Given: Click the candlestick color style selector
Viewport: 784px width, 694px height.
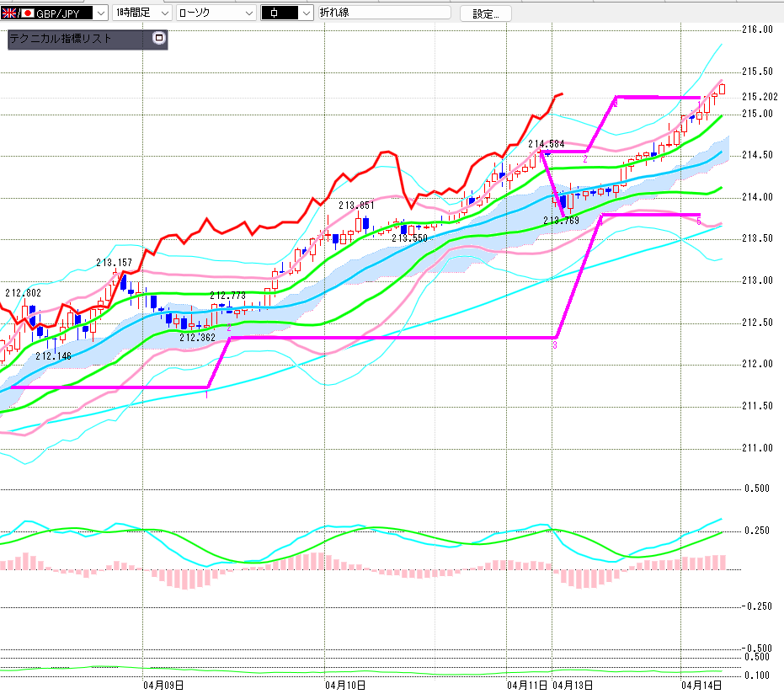Looking at the screenshot, I should pos(286,13).
